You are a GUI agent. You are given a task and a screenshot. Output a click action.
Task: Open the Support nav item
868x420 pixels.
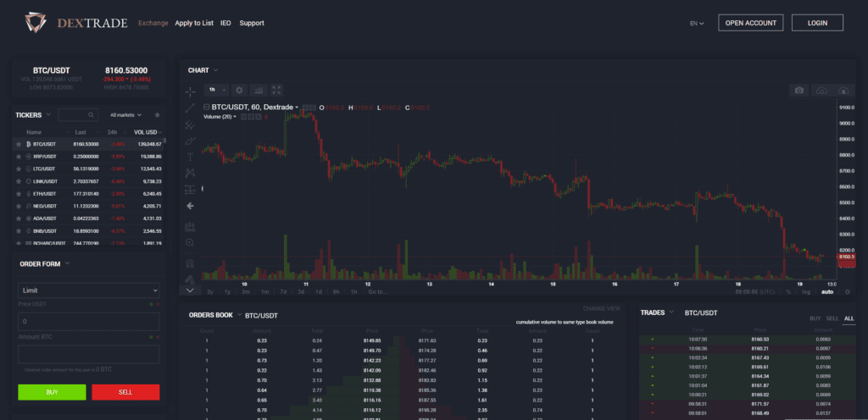(x=252, y=23)
